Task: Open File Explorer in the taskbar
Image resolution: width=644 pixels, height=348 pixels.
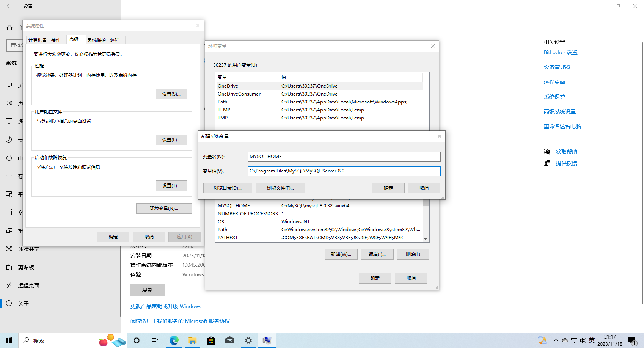Action: pos(193,340)
